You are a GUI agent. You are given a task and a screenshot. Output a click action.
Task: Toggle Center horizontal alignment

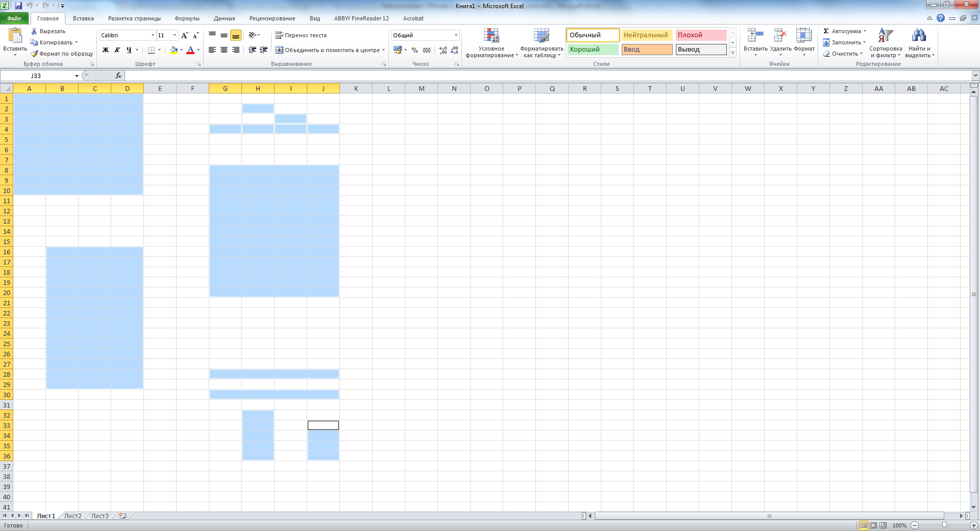click(224, 50)
